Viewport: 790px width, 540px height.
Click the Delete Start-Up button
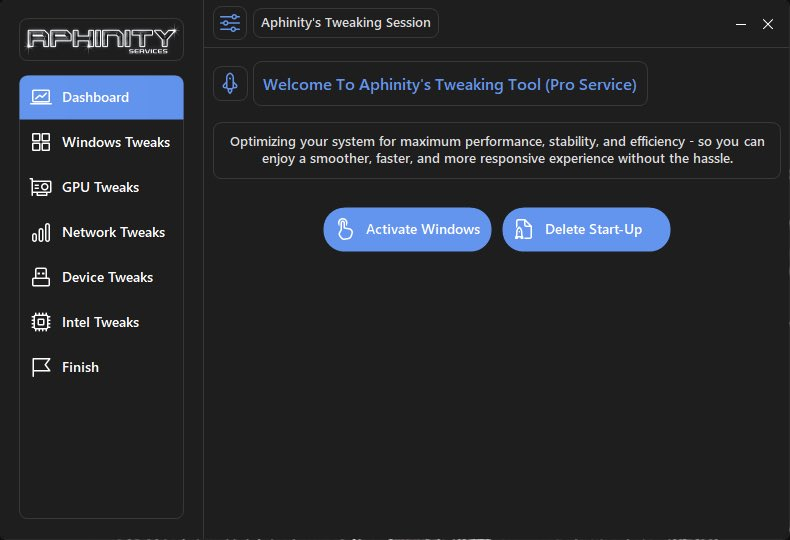coord(586,230)
